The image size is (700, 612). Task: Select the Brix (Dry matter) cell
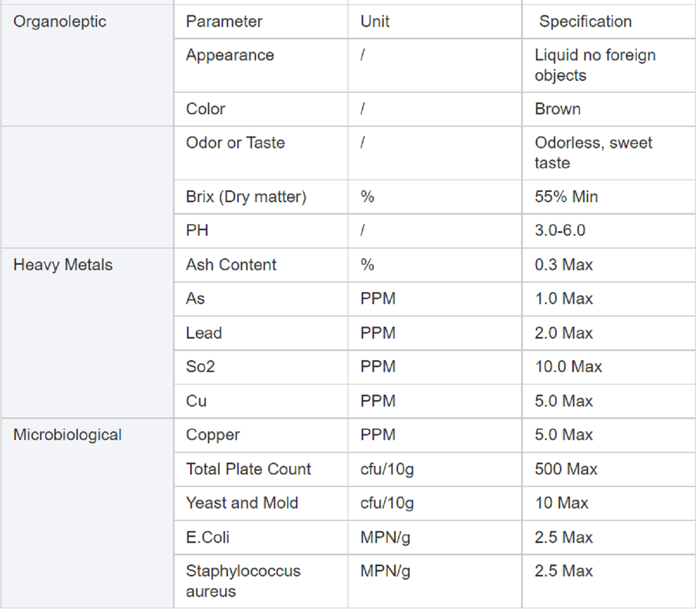point(261,197)
